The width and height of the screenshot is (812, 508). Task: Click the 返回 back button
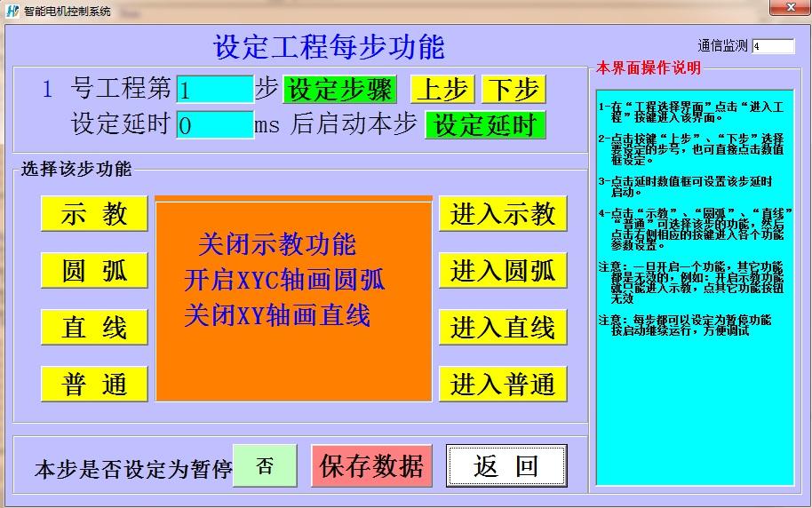pyautogui.click(x=506, y=466)
